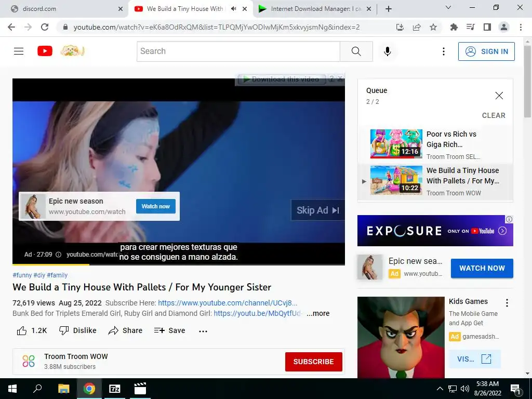The height and width of the screenshot is (399, 532).
Task: Click WATCH NOW in sidebar ad
Action: [x=482, y=268]
